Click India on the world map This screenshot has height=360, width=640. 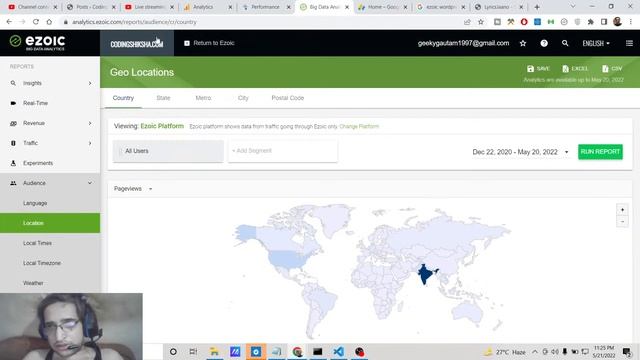coord(425,274)
